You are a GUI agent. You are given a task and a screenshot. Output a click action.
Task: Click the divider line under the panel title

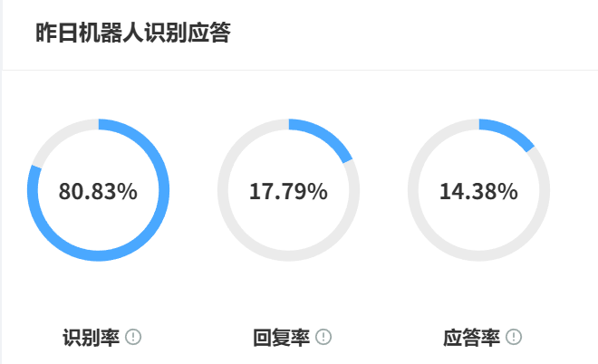[x=299, y=70]
